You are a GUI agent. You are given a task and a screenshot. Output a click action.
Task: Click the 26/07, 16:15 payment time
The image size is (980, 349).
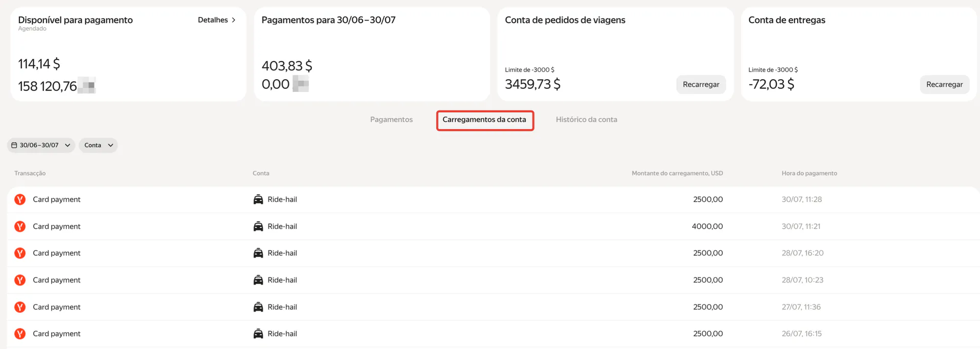(802, 334)
